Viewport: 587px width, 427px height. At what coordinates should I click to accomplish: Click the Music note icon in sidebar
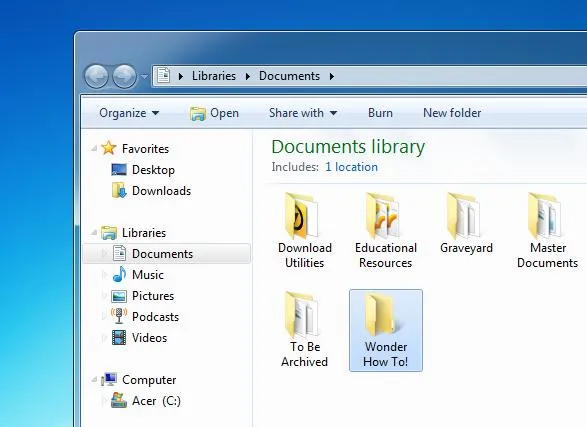click(x=119, y=274)
